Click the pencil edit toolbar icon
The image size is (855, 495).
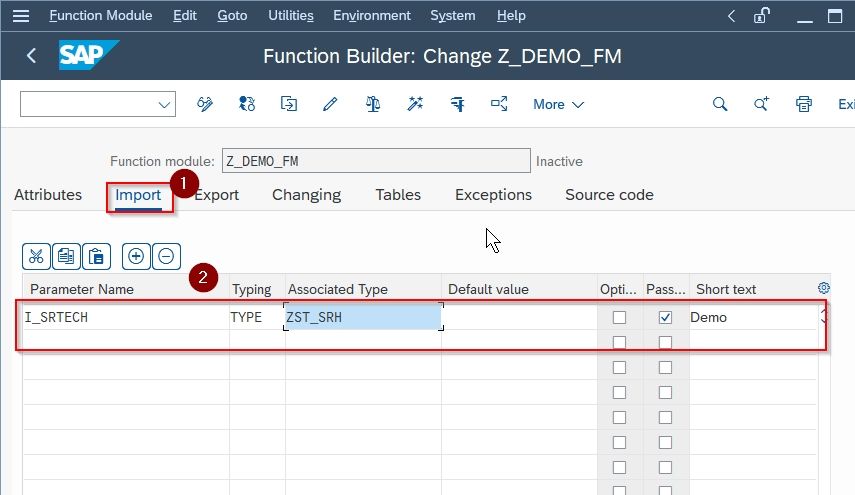(330, 104)
